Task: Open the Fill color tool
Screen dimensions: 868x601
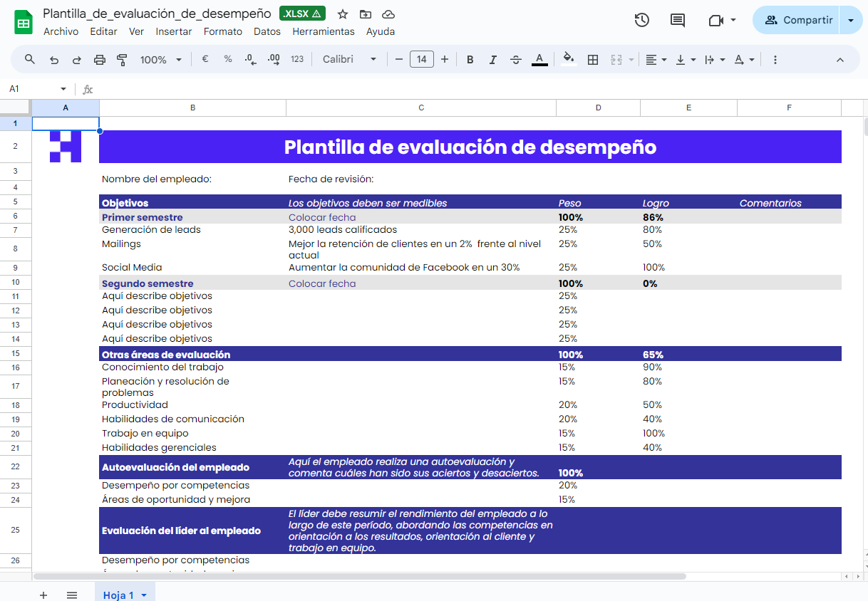Action: (568, 60)
